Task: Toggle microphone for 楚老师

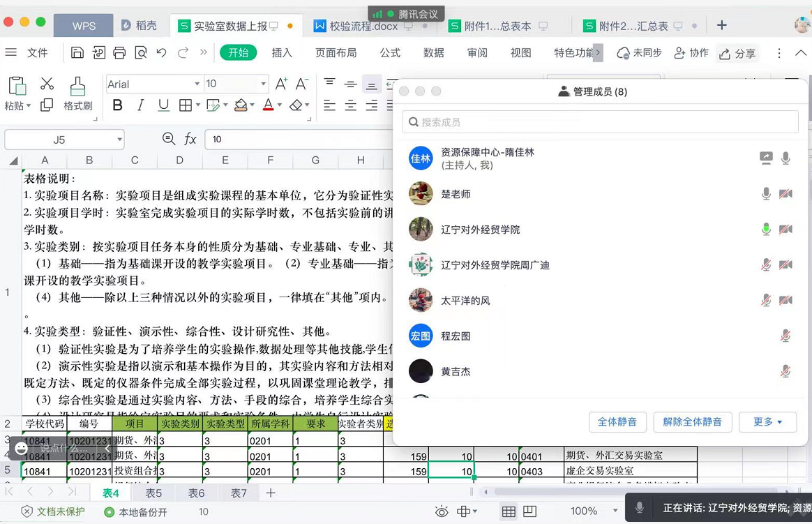Action: [766, 194]
